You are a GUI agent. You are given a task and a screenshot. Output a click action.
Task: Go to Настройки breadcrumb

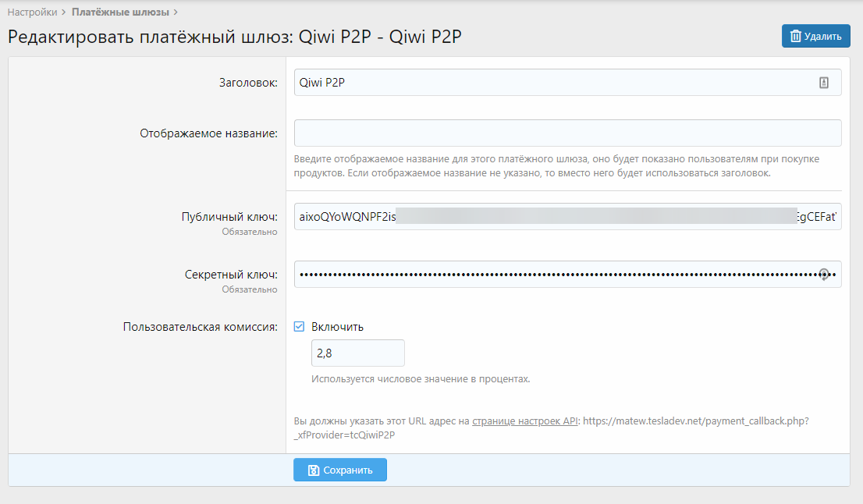pos(32,12)
